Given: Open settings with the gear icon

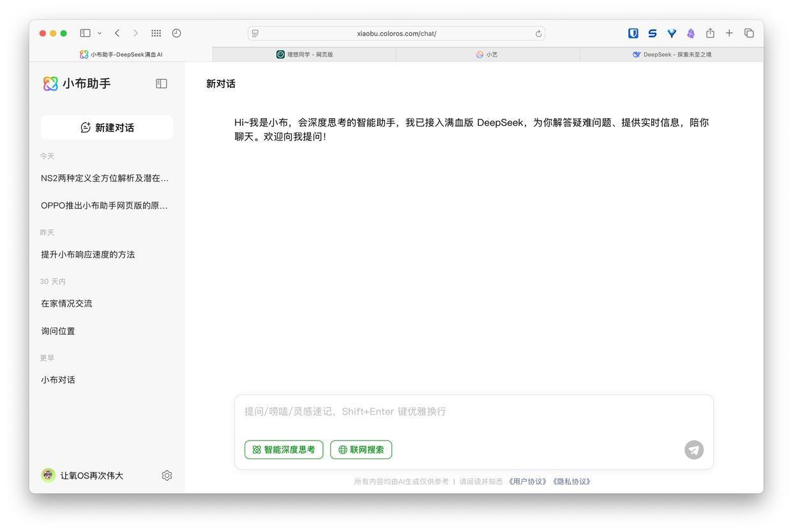Looking at the screenshot, I should [167, 475].
